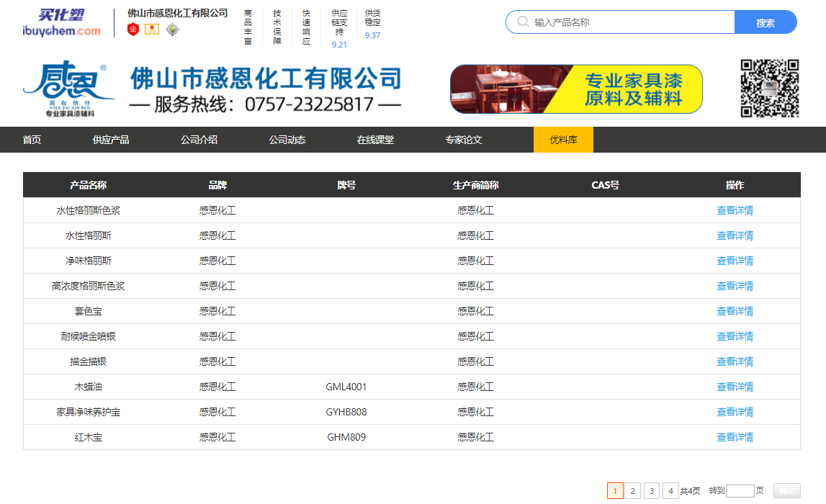Go to page 3 in pagination
This screenshot has height=504, width=826.
(x=652, y=491)
